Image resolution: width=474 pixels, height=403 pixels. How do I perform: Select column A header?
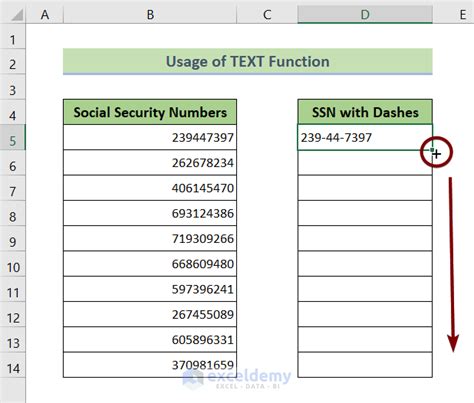(x=45, y=15)
